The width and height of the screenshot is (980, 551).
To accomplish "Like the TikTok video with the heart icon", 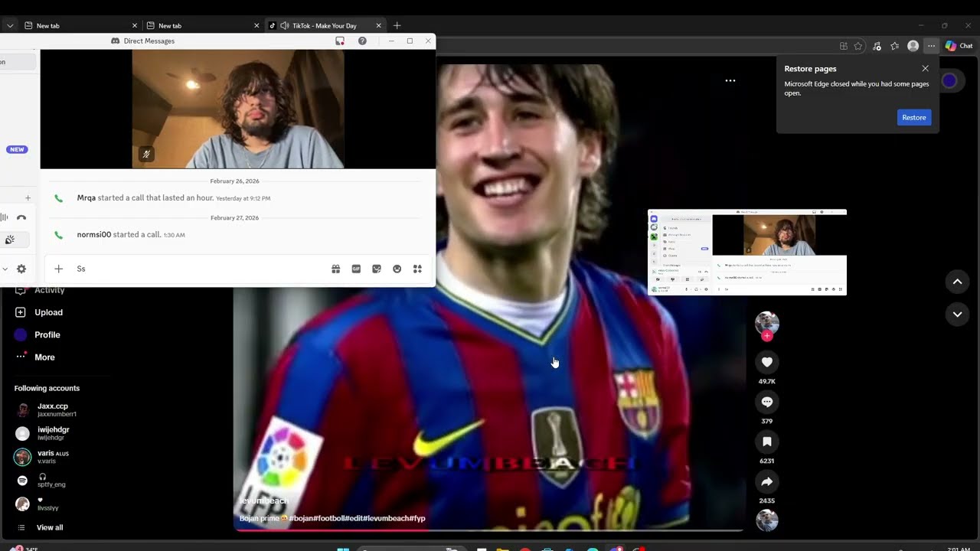I will (766, 362).
